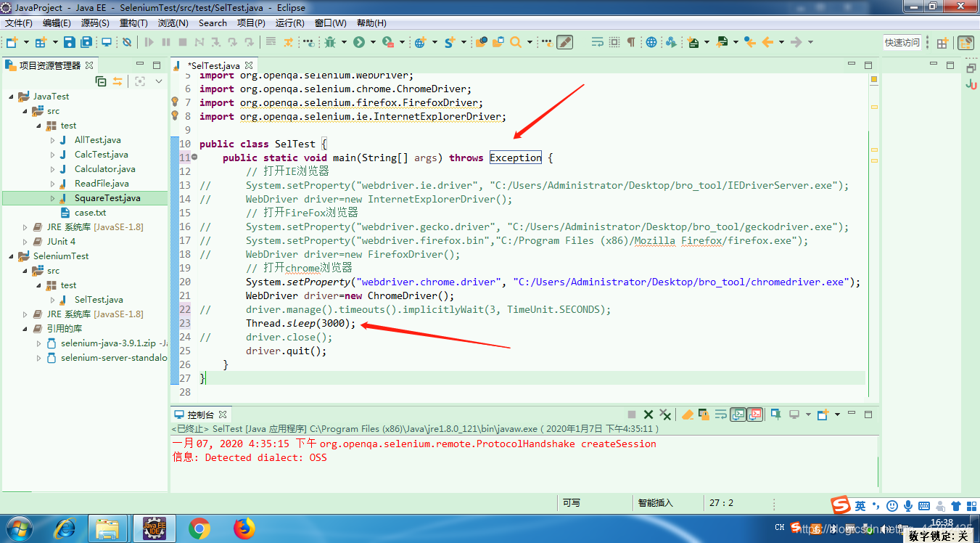
Task: Open Internet Explorer from the taskbar
Action: (65, 528)
